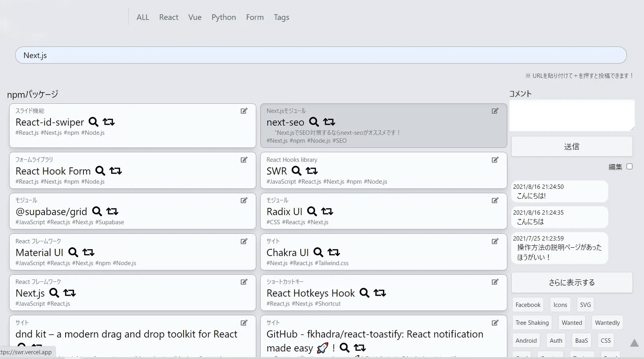Click the 送信 submit button
This screenshot has width=644, height=359.
572,147
